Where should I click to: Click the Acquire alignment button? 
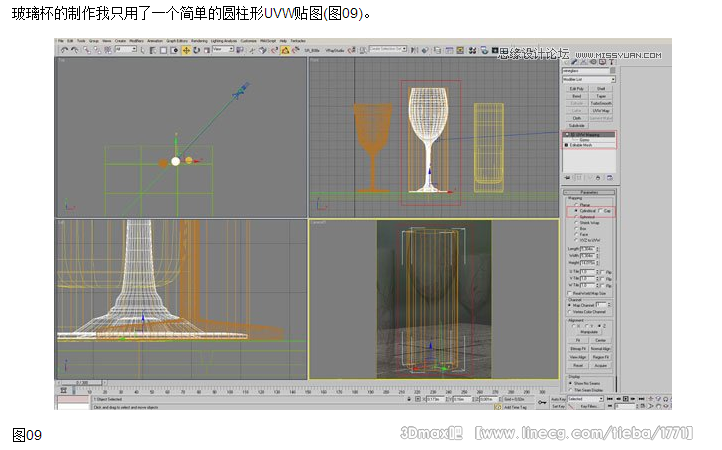(x=600, y=365)
